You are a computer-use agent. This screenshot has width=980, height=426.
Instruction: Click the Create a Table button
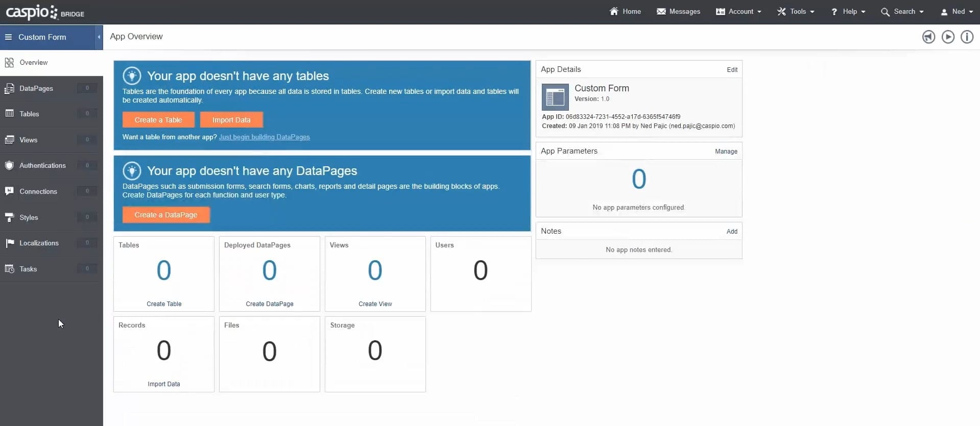click(x=158, y=120)
